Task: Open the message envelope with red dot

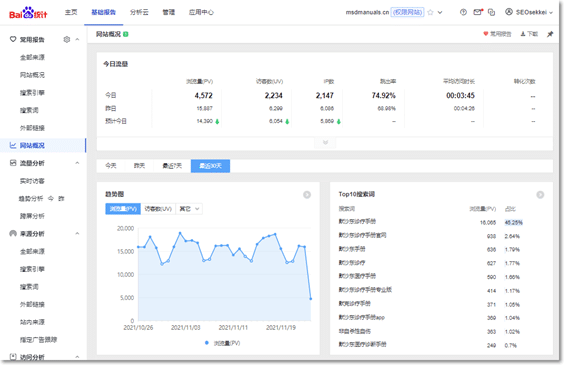Action: pos(478,12)
